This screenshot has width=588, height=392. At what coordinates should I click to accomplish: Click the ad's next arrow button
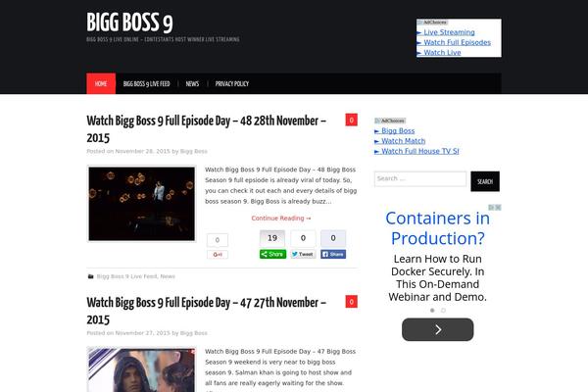tap(438, 329)
